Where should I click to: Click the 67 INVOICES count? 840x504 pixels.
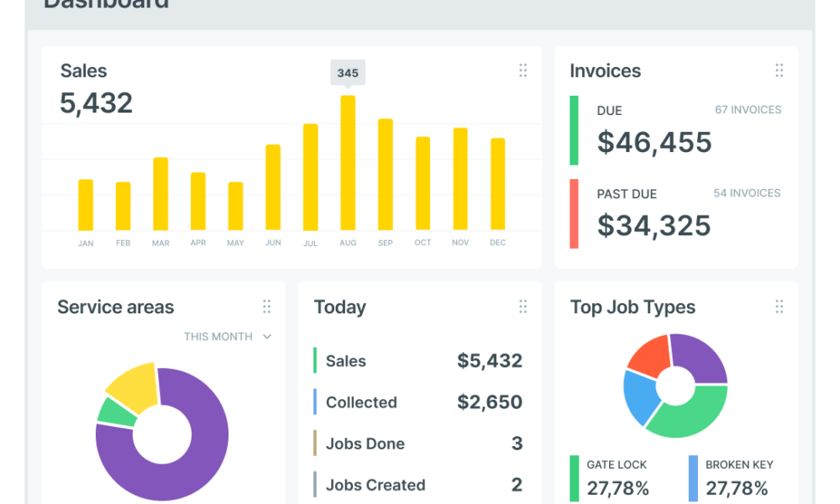pyautogui.click(x=748, y=110)
